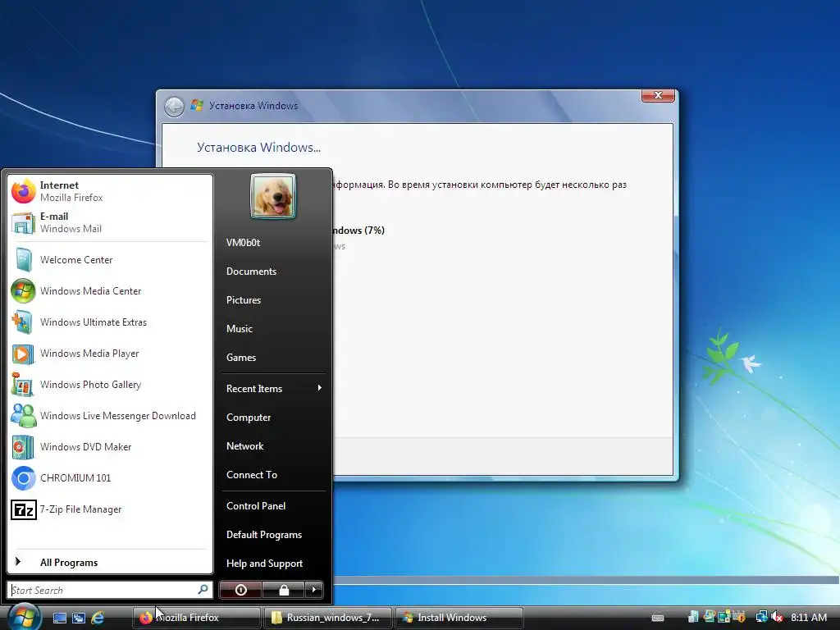
Task: Click back arrow in Установка Windows window
Action: (x=174, y=107)
